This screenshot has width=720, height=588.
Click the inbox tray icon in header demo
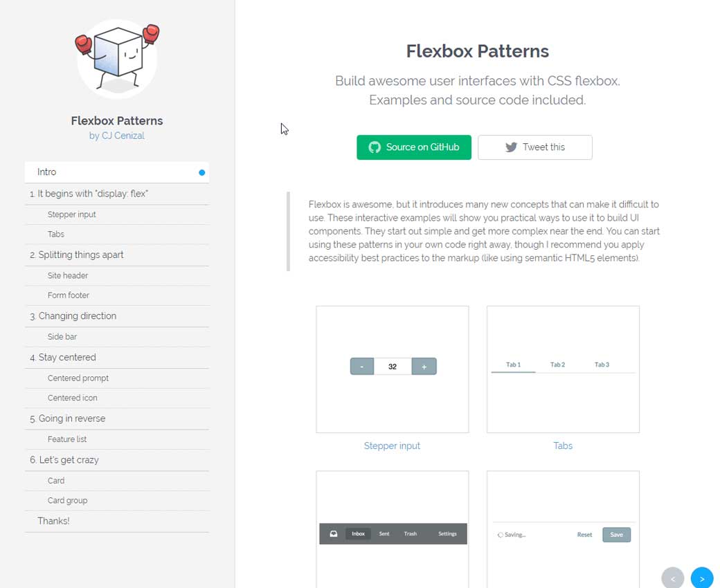pos(334,534)
